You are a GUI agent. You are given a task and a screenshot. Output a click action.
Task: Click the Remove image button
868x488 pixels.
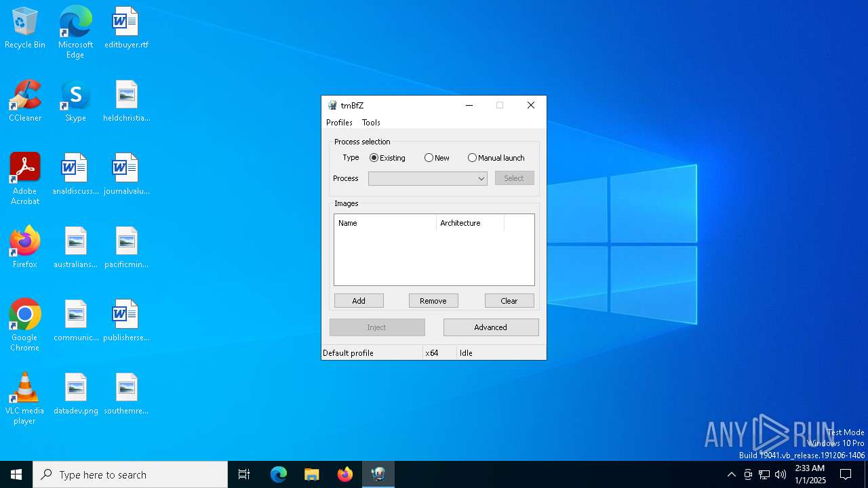(x=433, y=301)
